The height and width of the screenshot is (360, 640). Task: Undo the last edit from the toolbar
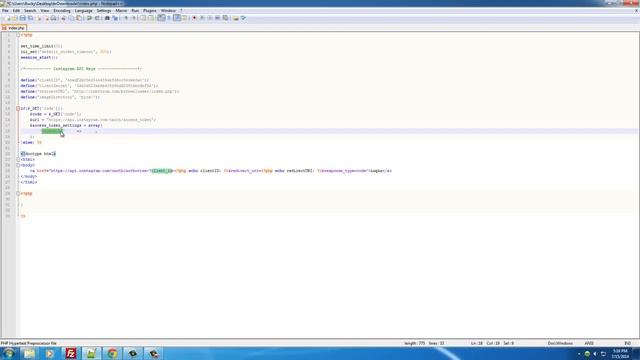89,18
